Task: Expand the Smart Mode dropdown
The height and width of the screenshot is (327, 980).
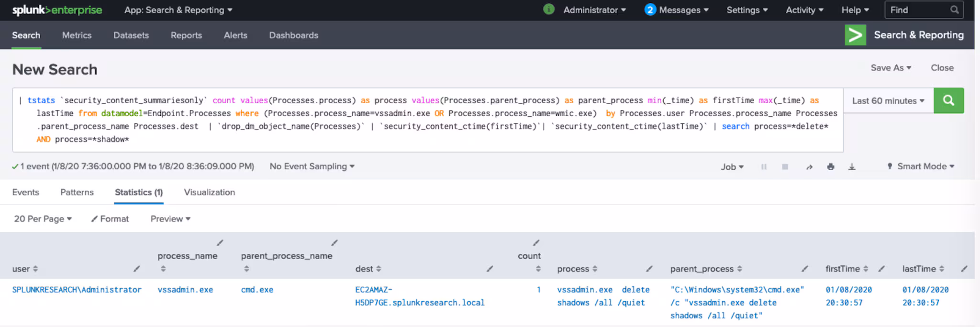Action: pyautogui.click(x=921, y=166)
